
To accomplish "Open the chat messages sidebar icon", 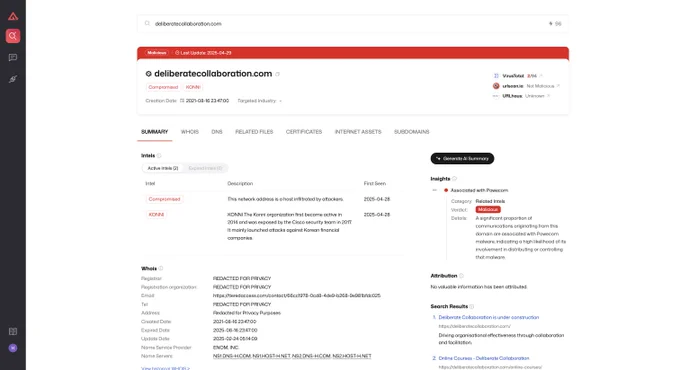I will pos(13,57).
